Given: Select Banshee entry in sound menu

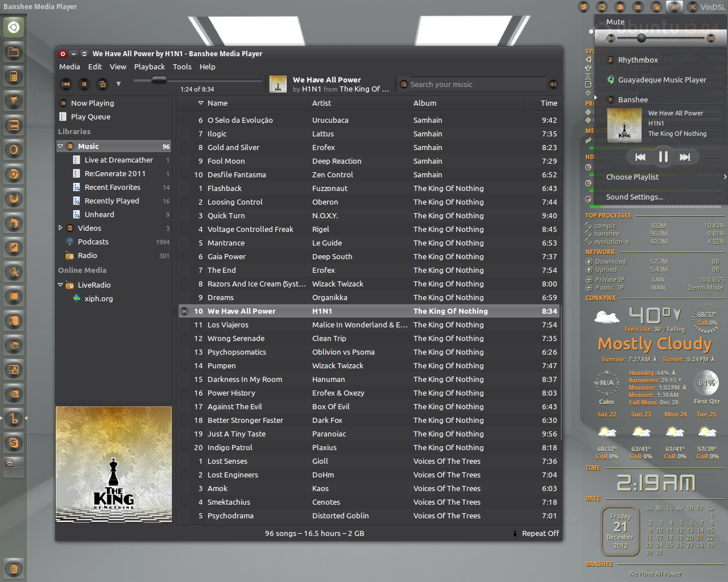Looking at the screenshot, I should [x=661, y=99].
